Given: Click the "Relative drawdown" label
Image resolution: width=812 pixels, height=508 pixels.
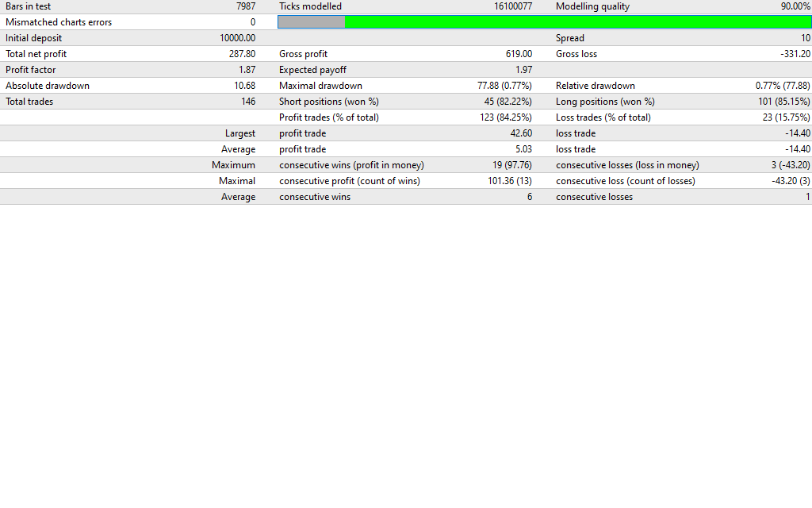Looking at the screenshot, I should tap(596, 86).
